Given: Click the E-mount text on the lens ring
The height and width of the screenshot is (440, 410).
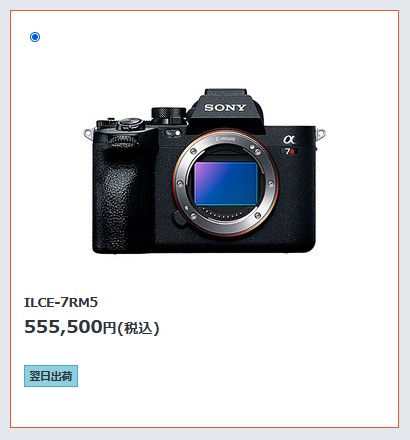Looking at the screenshot, I should (x=226, y=139).
